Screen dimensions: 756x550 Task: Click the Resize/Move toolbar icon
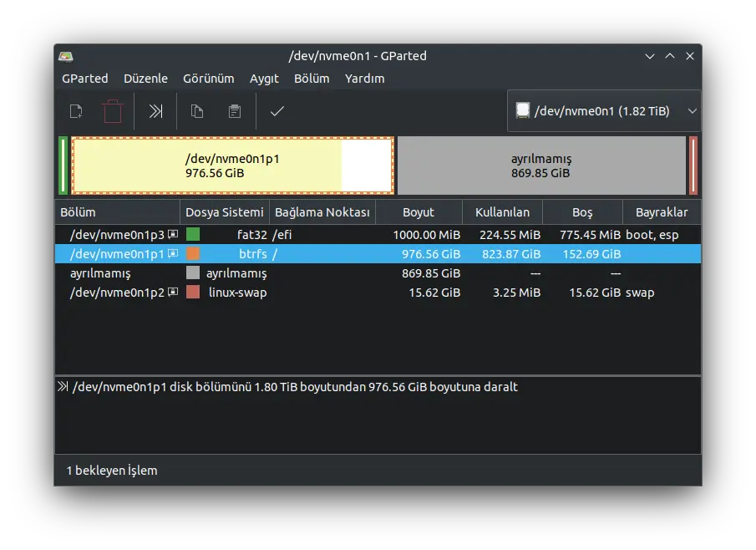tap(155, 111)
